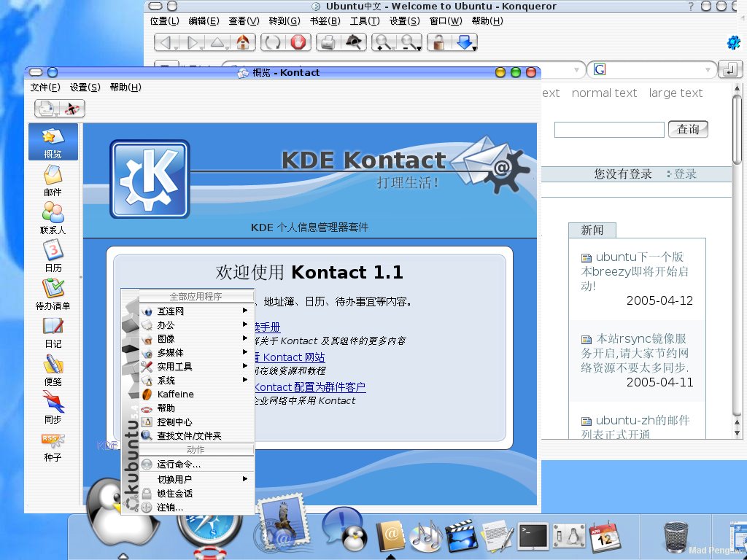Open 种子 RSS feeds in Kontact sidebar
Screen dimensions: 747x560
click(53, 446)
